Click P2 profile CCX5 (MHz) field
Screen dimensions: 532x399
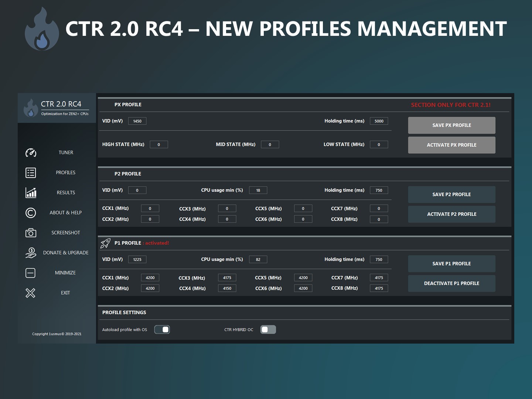303,208
